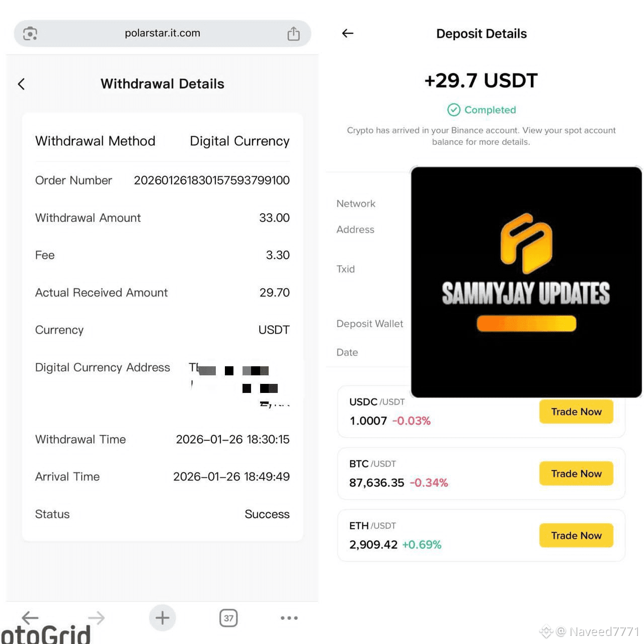The width and height of the screenshot is (644, 644).
Task: Tap the back arrow on Deposit Details
Action: coord(348,33)
